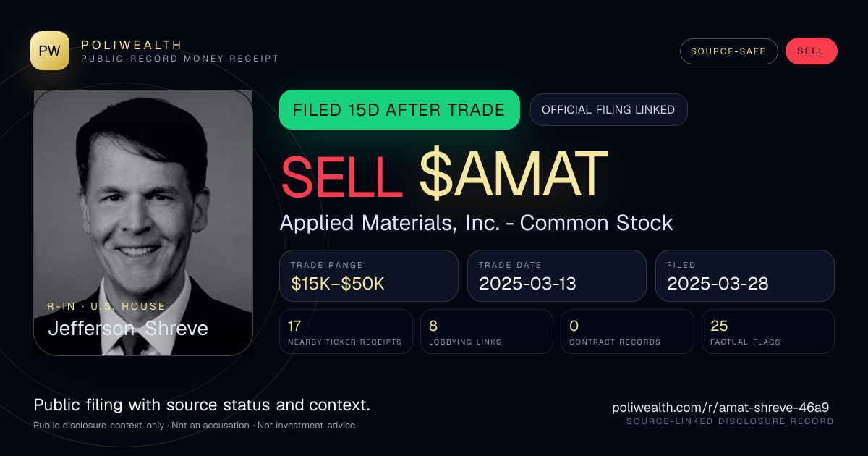Select the Filed 2025-03-28 card
Viewport: 868px width, 456px height.
pyautogui.click(x=745, y=276)
